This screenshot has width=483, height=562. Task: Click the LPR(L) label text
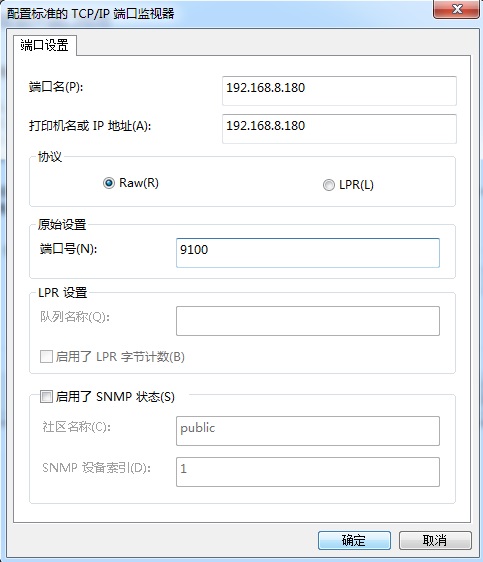(x=356, y=185)
